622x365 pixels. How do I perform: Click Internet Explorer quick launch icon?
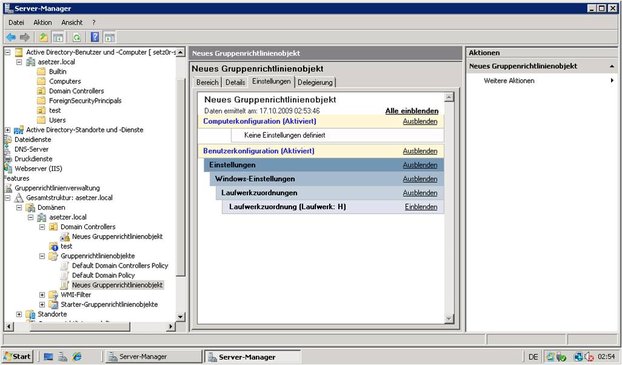[x=77, y=357]
